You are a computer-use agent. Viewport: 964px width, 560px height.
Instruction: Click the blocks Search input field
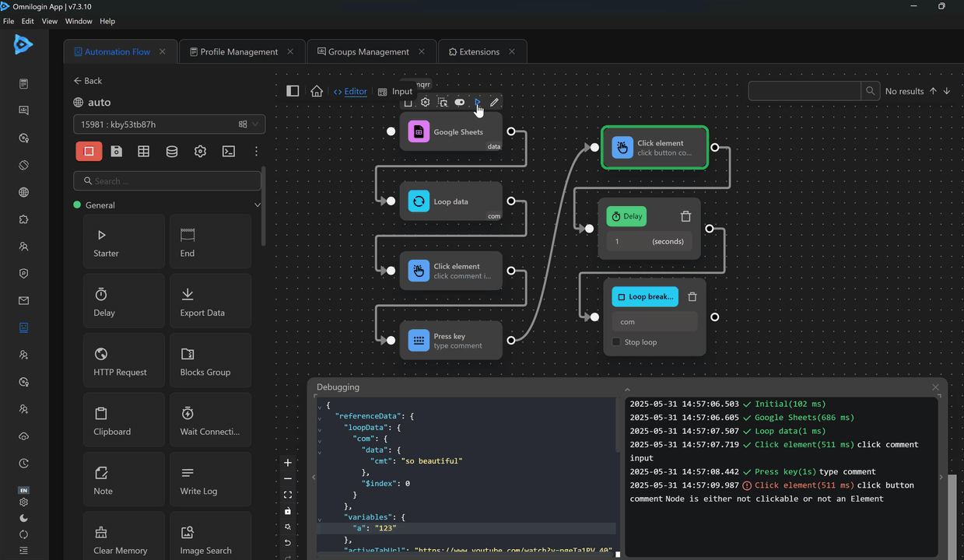coord(167,181)
